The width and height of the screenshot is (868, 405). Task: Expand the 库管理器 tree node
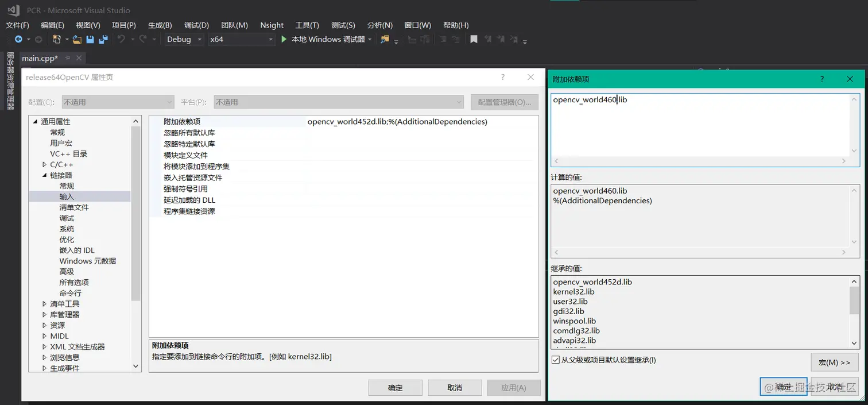[44, 315]
